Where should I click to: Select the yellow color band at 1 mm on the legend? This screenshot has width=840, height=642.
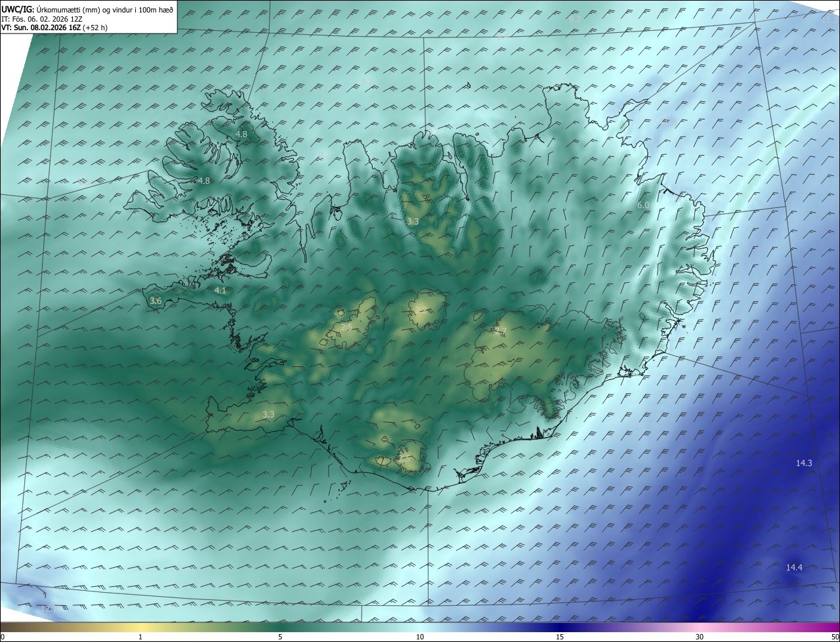click(x=141, y=627)
